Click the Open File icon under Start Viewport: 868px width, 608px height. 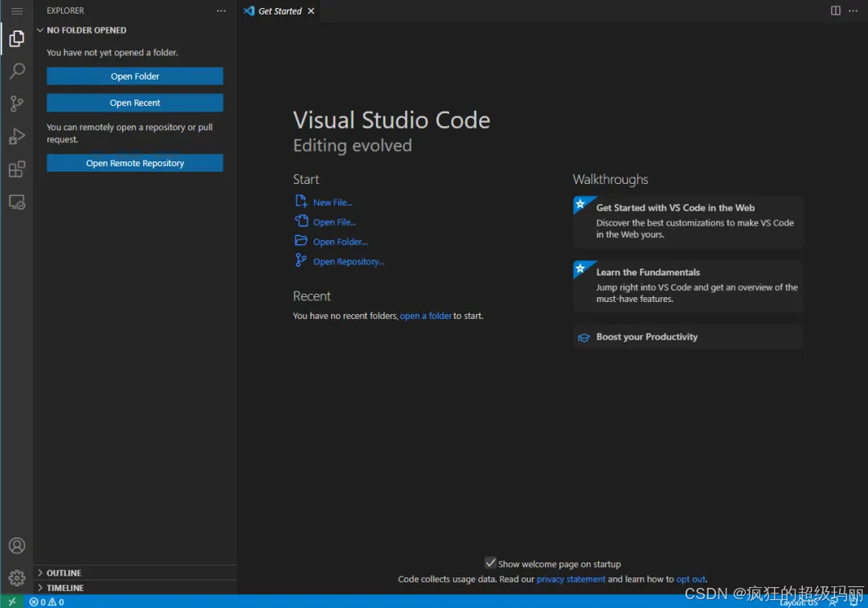301,221
